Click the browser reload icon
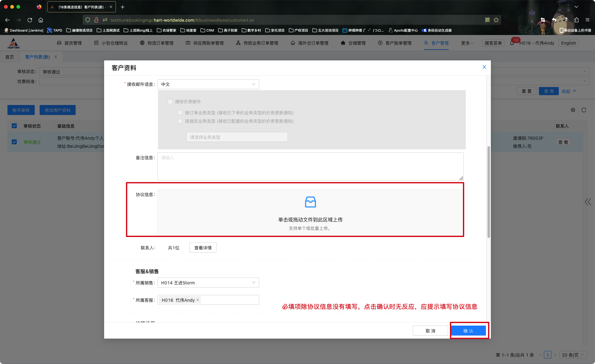Viewport: 595px width, 364px height. pos(30,20)
